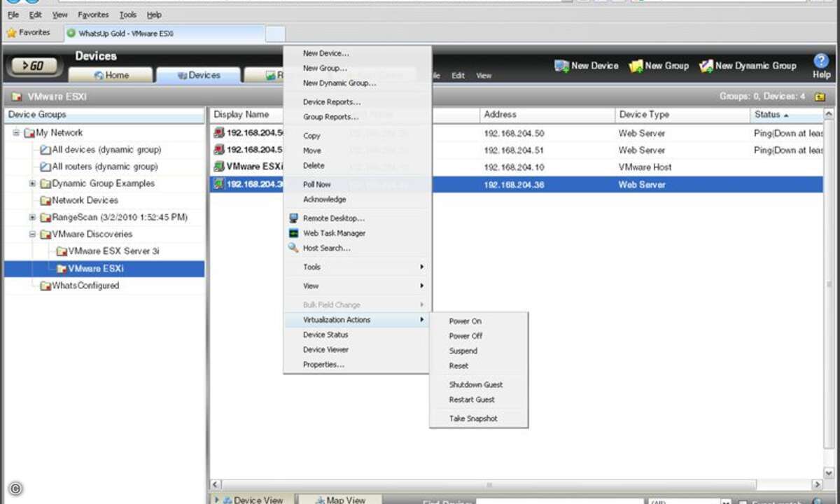Choose New Device... in the context menu
This screenshot has height=504, width=840.
[326, 53]
